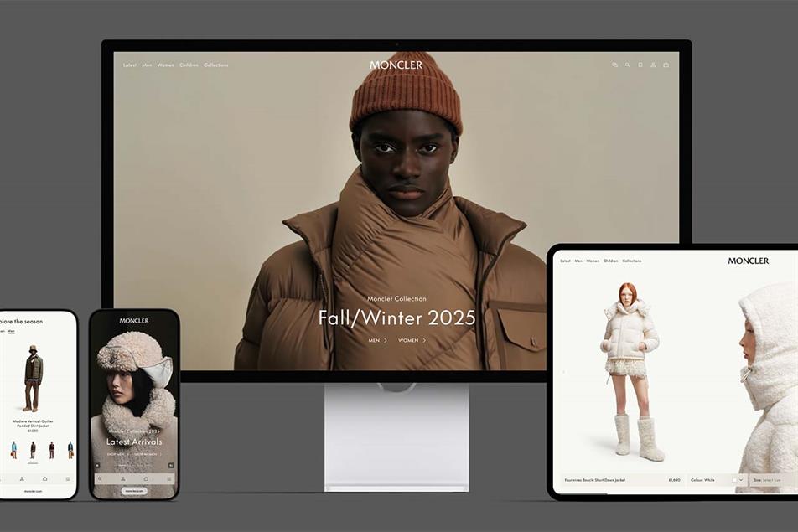
Task: Select the underlined dark jacket thumbnail on the white phone
Action: pos(33,450)
